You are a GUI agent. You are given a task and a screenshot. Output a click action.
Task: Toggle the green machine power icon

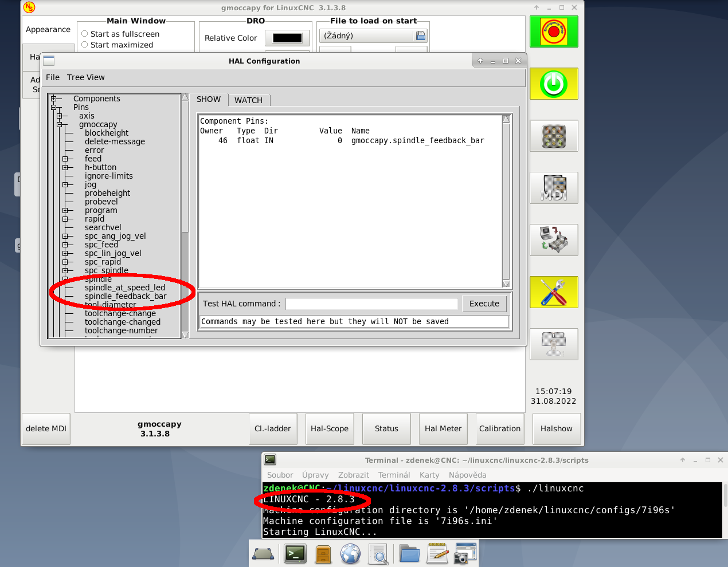554,84
